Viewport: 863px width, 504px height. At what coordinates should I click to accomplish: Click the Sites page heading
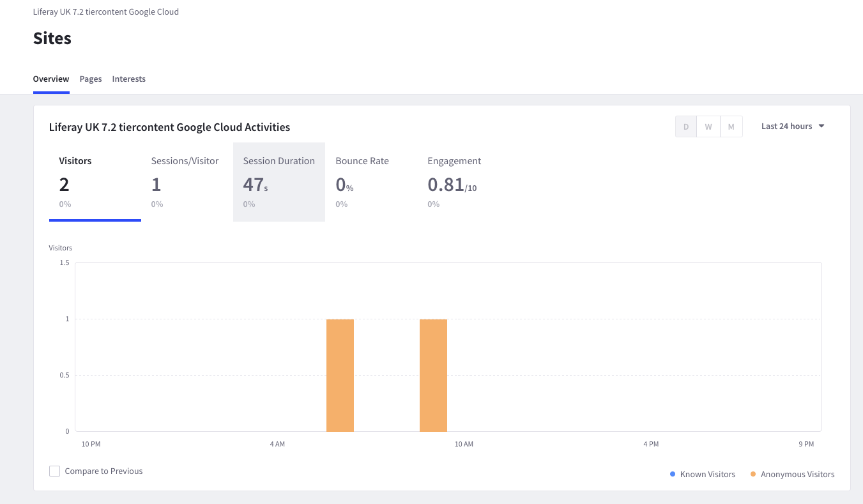tap(52, 38)
